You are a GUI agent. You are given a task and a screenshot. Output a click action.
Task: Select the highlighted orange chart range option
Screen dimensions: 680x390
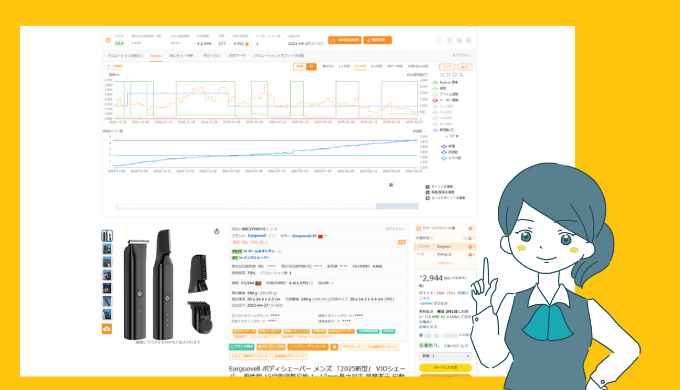point(360,66)
